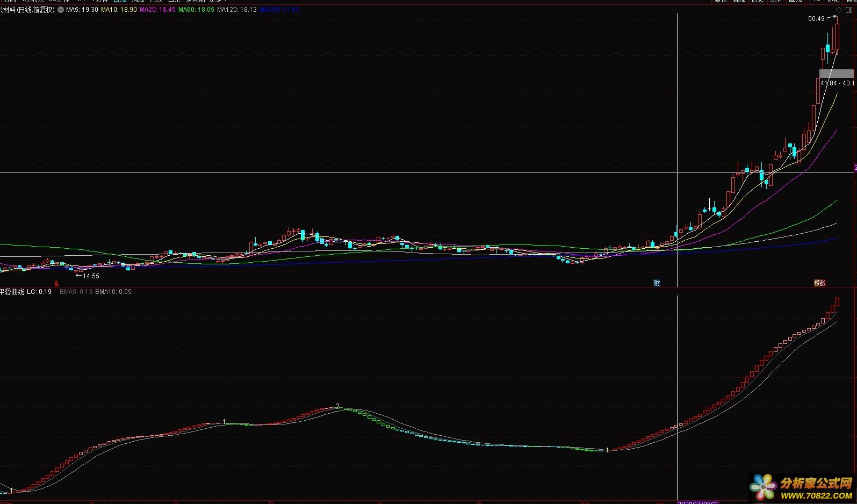Select the LC: 0.19 value
This screenshot has height=504, width=857.
coord(39,292)
